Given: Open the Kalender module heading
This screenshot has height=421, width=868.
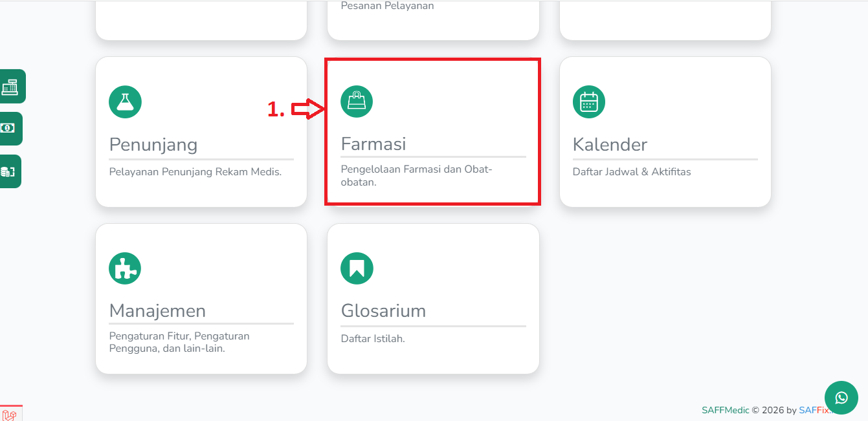Looking at the screenshot, I should (x=610, y=144).
